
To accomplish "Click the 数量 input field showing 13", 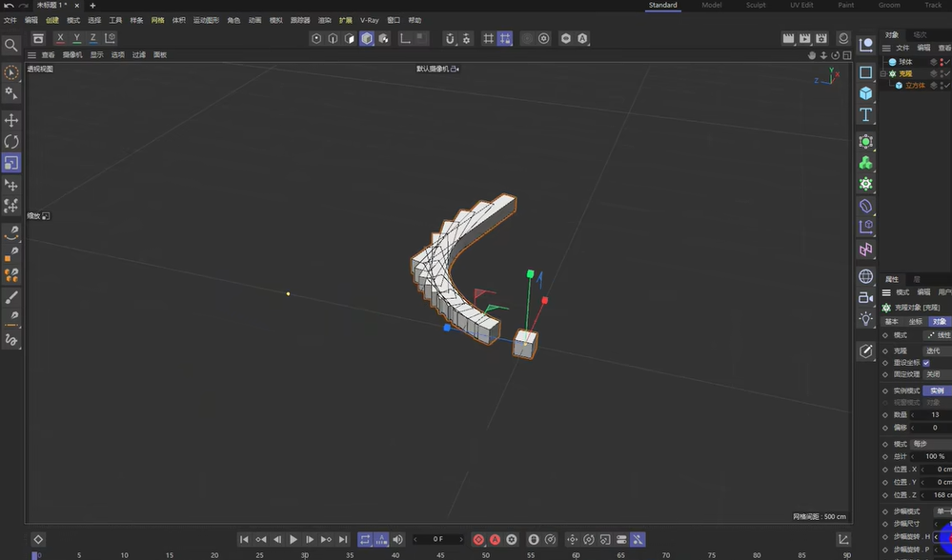I will click(x=937, y=413).
